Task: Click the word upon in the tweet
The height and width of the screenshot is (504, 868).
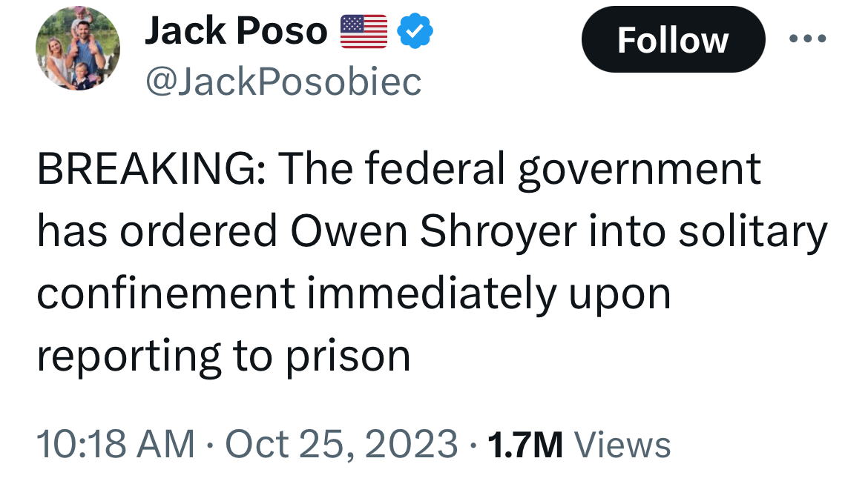Action: (620, 296)
